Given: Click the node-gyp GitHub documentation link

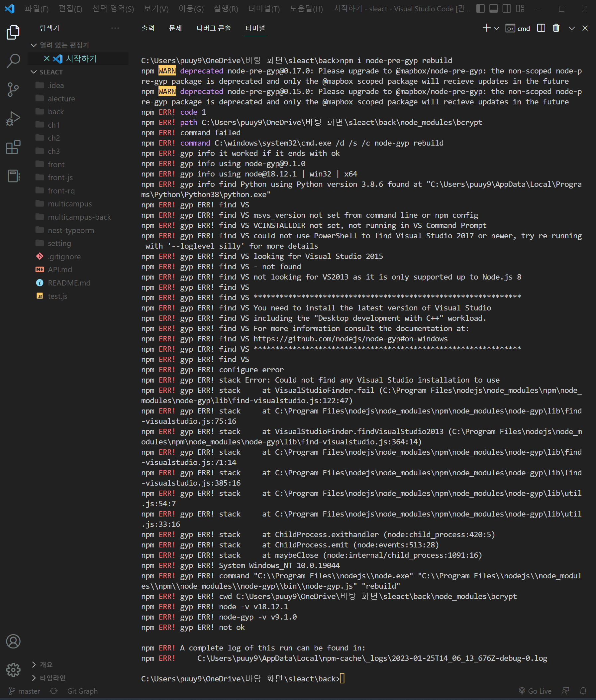Looking at the screenshot, I should 350,338.
